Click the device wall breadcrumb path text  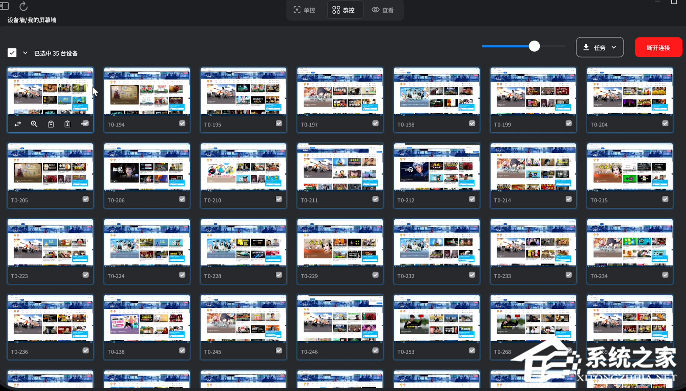32,20
